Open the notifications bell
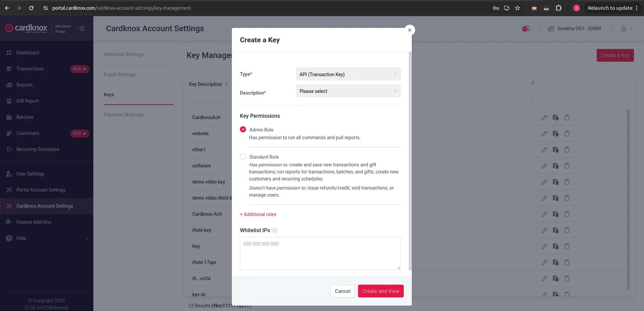Screen dimensions: 644x311 pyautogui.click(x=526, y=29)
